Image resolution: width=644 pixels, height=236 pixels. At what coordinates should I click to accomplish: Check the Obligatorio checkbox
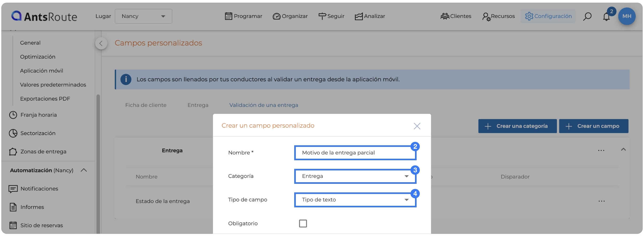[303, 223]
